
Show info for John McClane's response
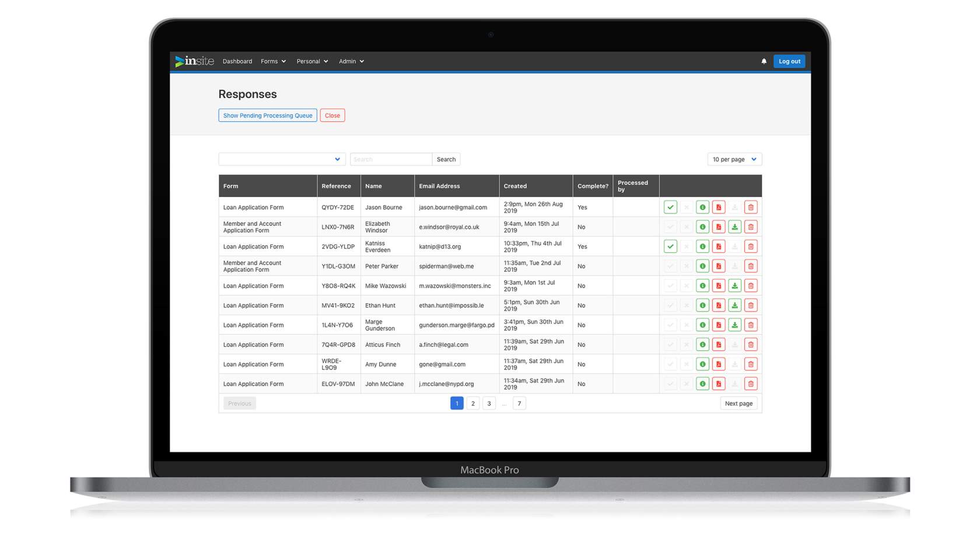702,384
